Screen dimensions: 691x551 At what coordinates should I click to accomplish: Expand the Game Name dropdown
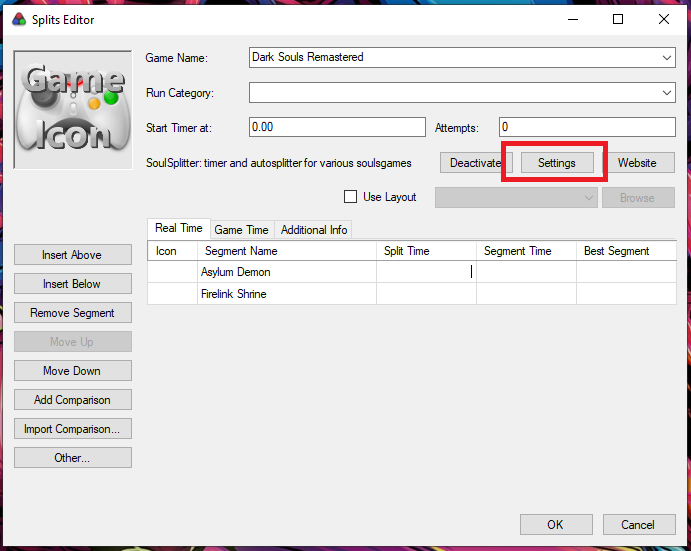pyautogui.click(x=667, y=58)
